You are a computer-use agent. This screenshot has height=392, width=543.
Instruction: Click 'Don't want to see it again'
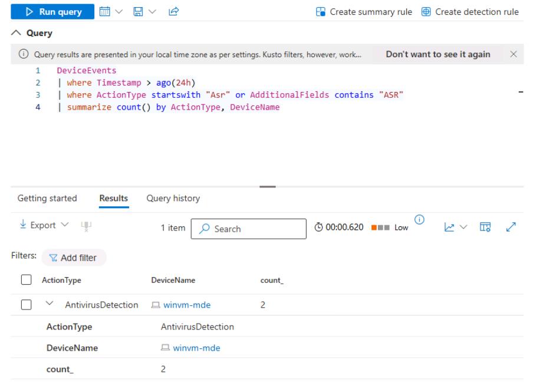point(437,54)
